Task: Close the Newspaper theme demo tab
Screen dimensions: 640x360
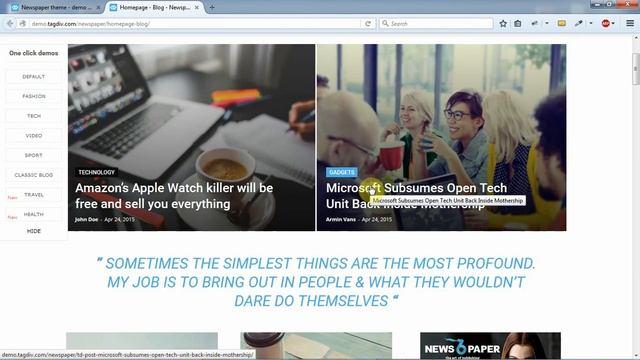Action: [x=98, y=7]
